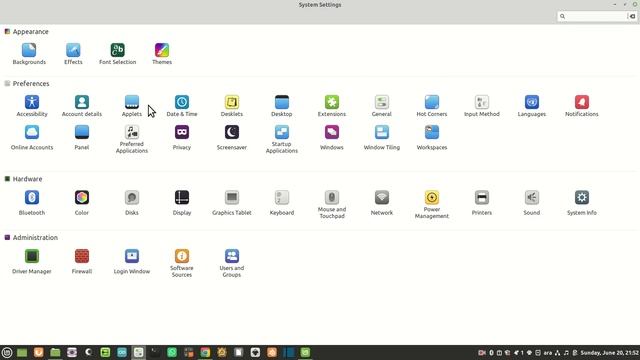Open Accessibility preferences
640x360 pixels.
32,106
